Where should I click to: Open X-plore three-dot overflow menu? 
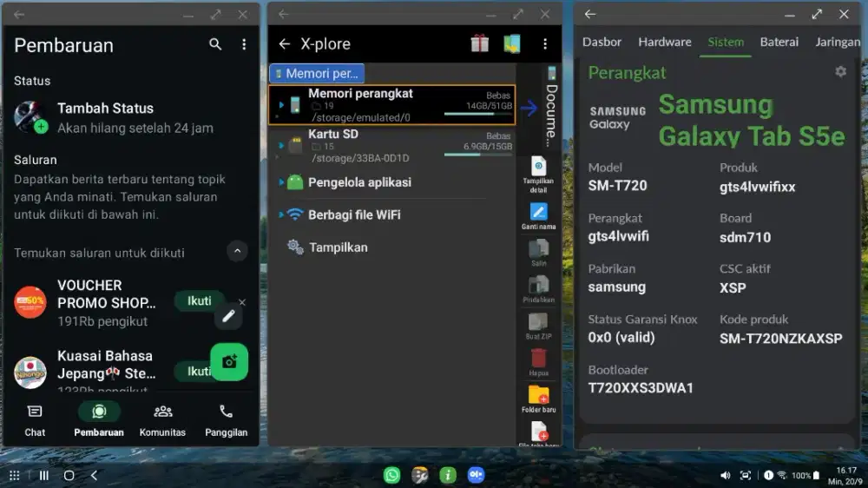point(545,43)
